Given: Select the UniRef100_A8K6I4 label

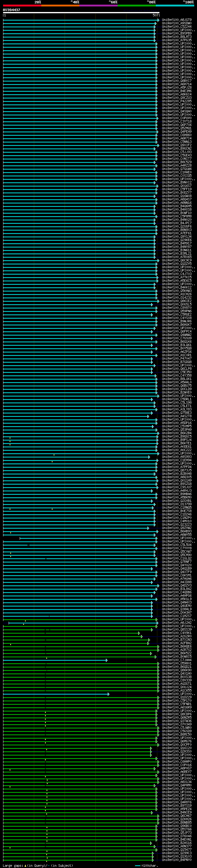Looking at the screenshot, I should (177, 94).
